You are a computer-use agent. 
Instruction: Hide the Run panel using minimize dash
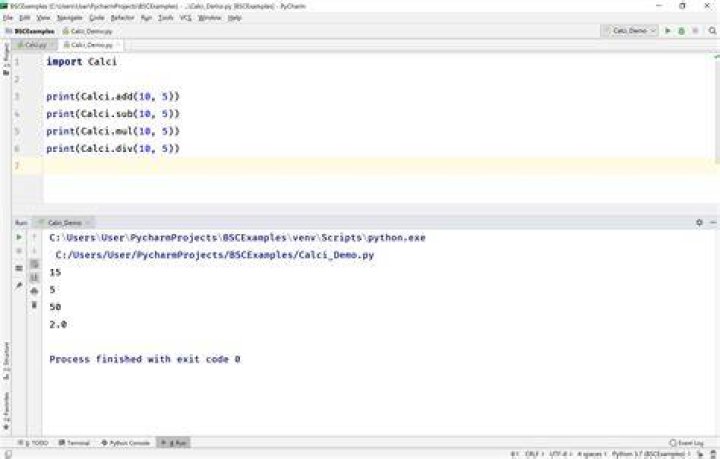click(x=713, y=223)
